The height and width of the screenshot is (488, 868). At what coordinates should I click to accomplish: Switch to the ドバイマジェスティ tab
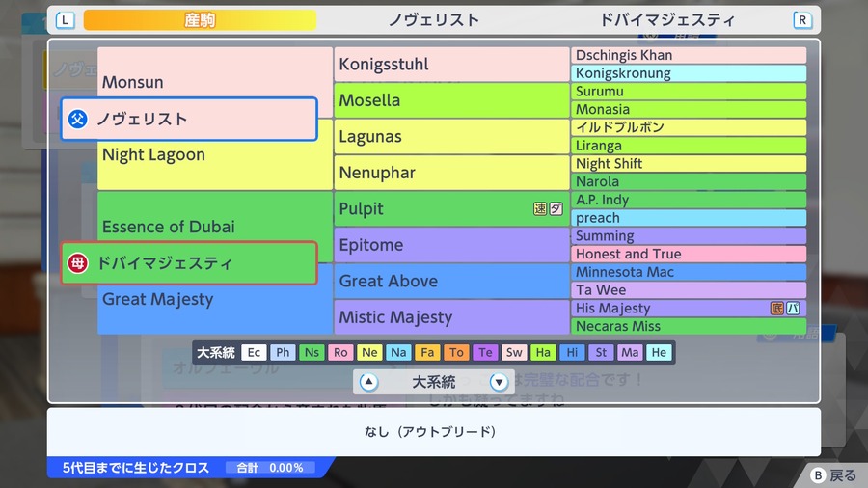(667, 20)
